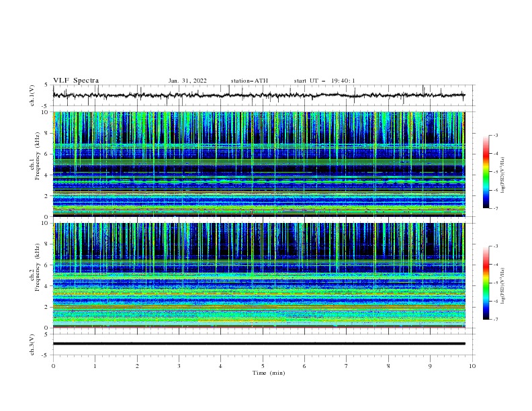
Task: Click the "3" tick on the time axis
Action: pyautogui.click(x=179, y=366)
